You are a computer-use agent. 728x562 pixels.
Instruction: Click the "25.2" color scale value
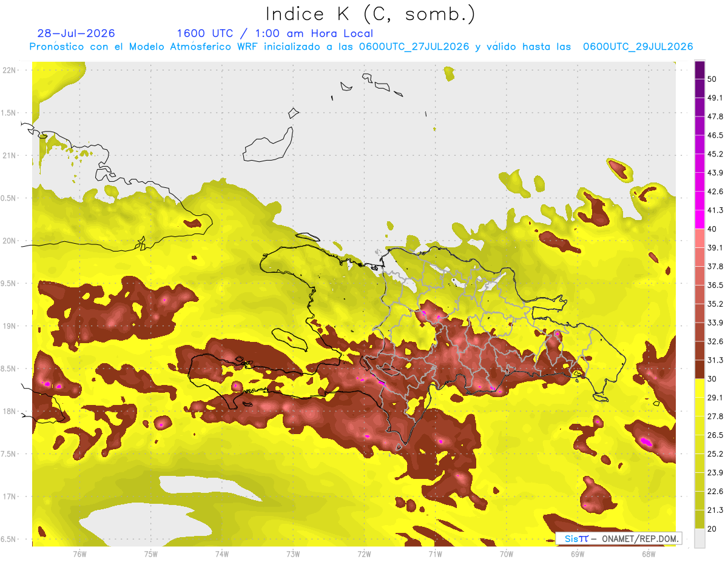[715, 454]
